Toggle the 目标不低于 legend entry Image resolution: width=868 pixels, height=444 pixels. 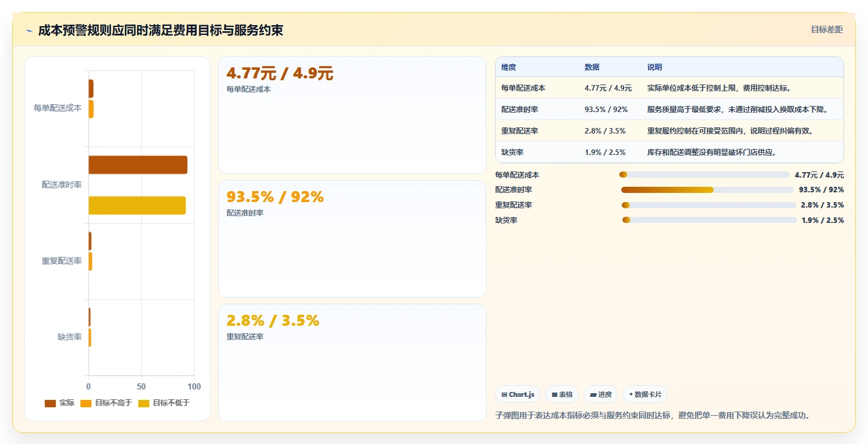click(164, 403)
